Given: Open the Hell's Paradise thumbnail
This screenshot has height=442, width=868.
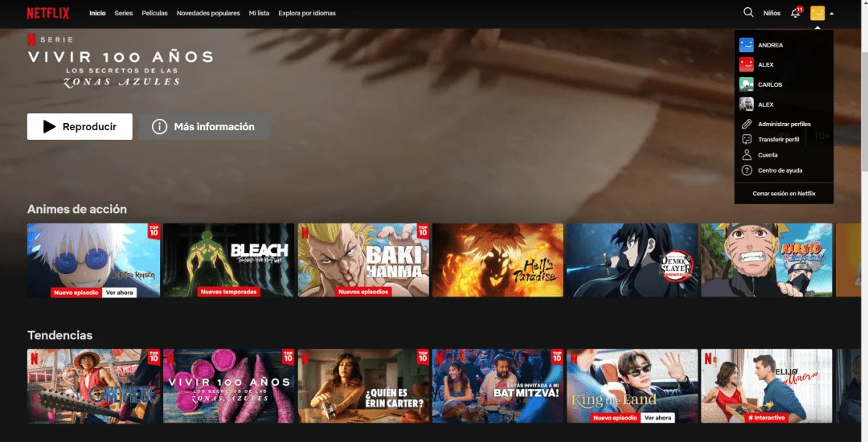Looking at the screenshot, I should click(x=497, y=260).
